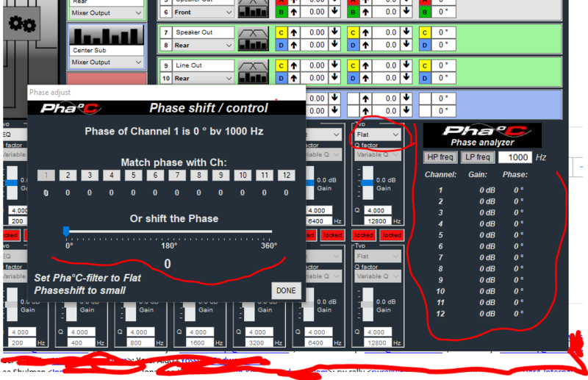The width and height of the screenshot is (588, 380).
Task: Click blue D group badge on channel 8
Action: [x=281, y=46]
